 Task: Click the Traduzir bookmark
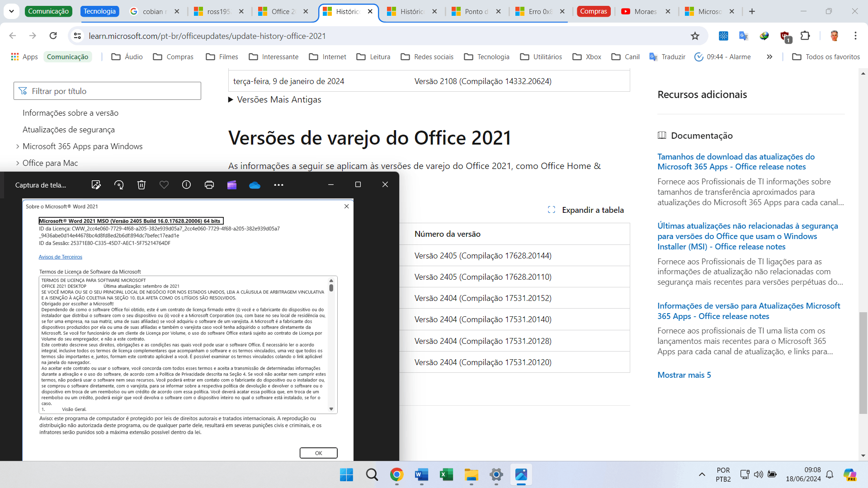tap(667, 56)
